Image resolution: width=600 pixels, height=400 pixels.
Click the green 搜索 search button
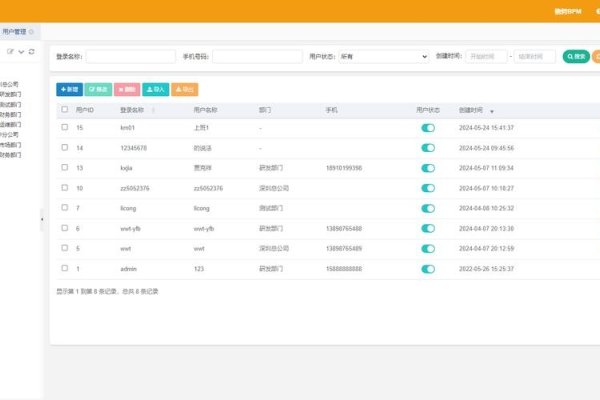pyautogui.click(x=576, y=57)
